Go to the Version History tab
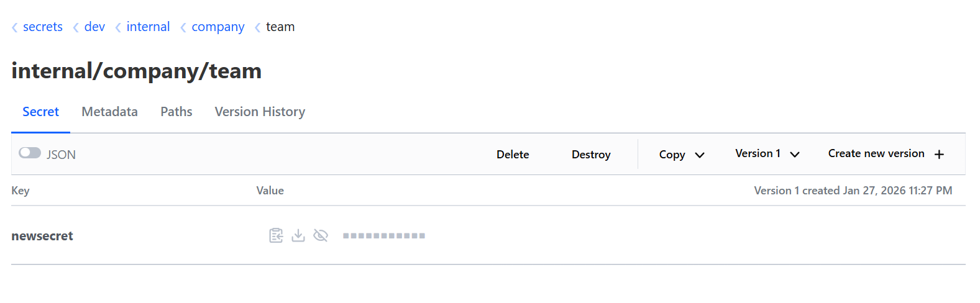This screenshot has width=980, height=303. (260, 112)
